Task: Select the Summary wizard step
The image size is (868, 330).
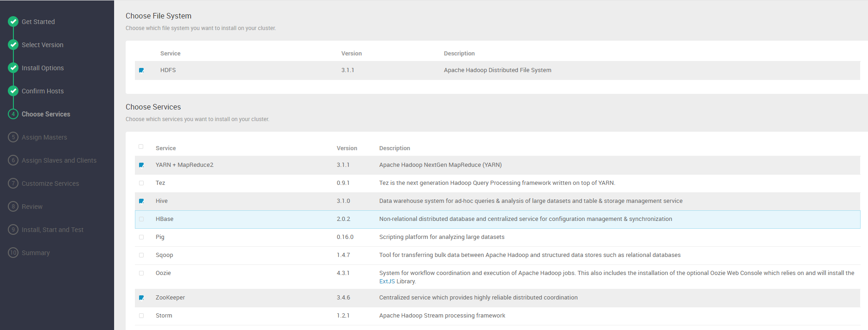Action: tap(36, 253)
